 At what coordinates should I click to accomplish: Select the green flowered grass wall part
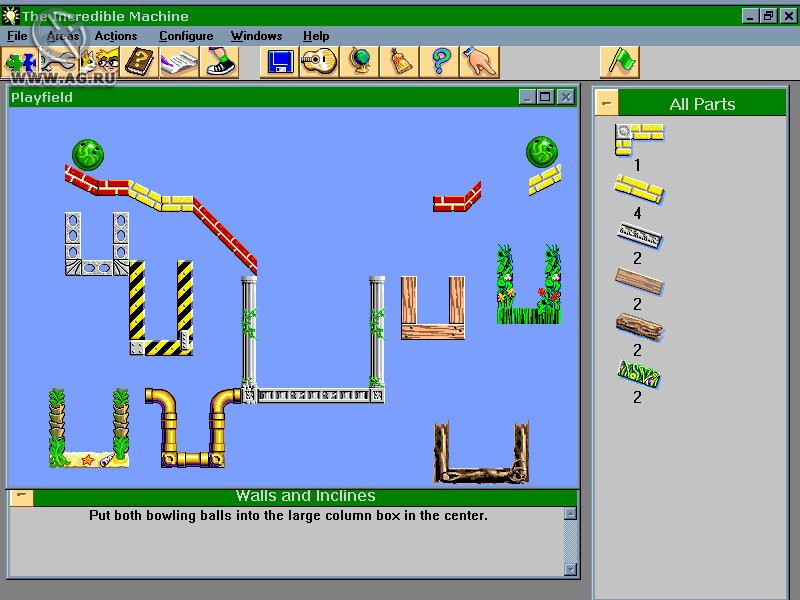tap(638, 374)
